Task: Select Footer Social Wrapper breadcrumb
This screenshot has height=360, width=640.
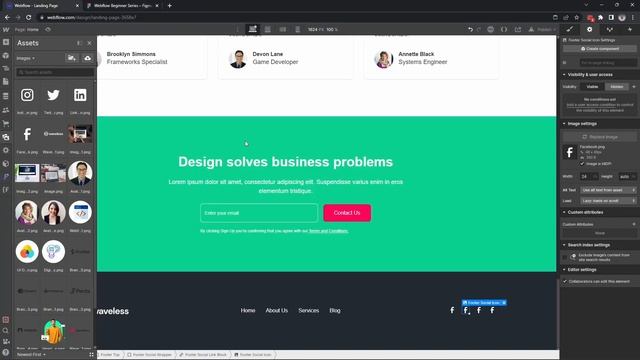Action: pos(149,355)
